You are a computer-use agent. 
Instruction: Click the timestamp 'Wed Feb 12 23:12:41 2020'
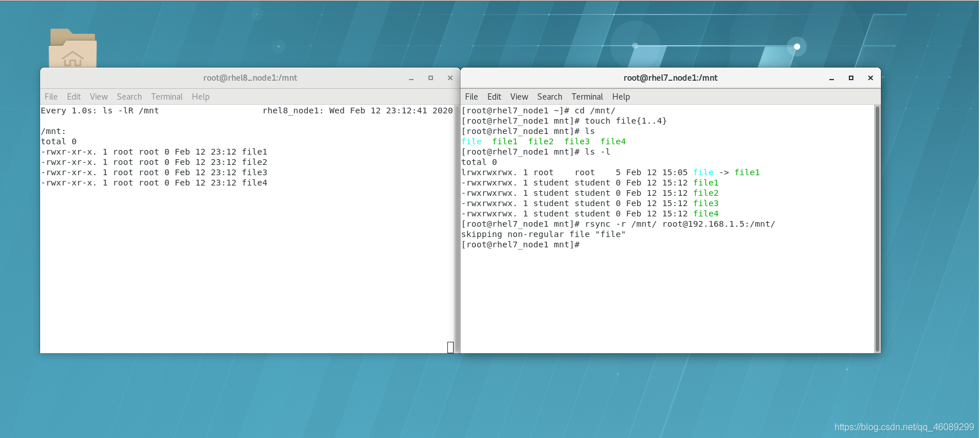[391, 111]
